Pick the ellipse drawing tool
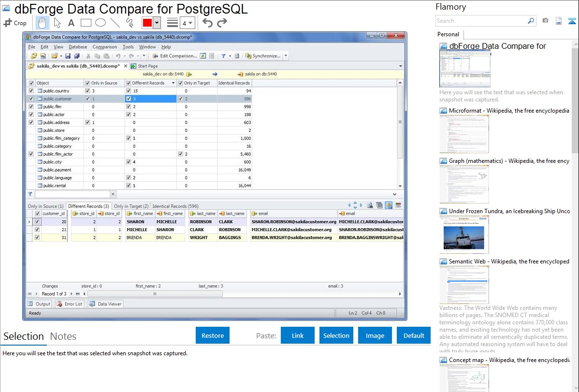 pyautogui.click(x=101, y=23)
